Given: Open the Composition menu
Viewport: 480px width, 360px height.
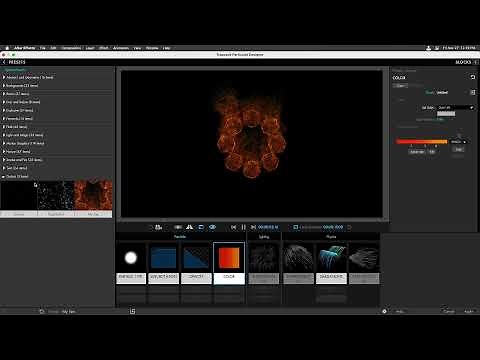Looking at the screenshot, I should pos(71,48).
